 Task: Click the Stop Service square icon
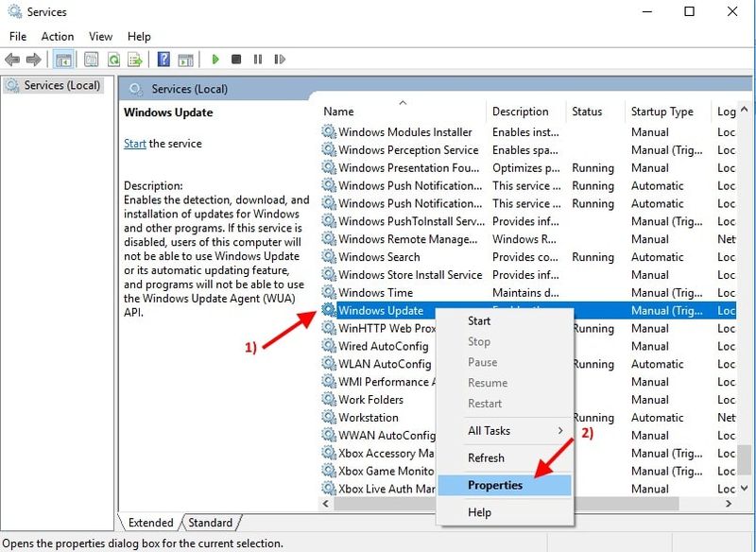[x=236, y=60]
